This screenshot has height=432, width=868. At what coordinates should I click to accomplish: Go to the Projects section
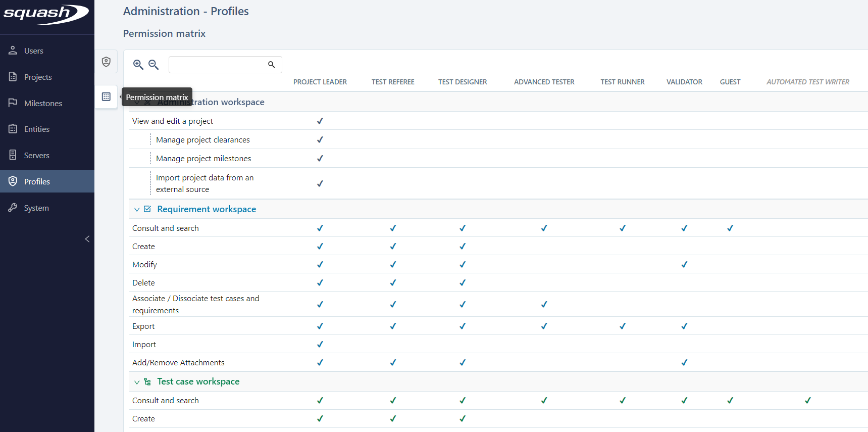click(x=38, y=77)
